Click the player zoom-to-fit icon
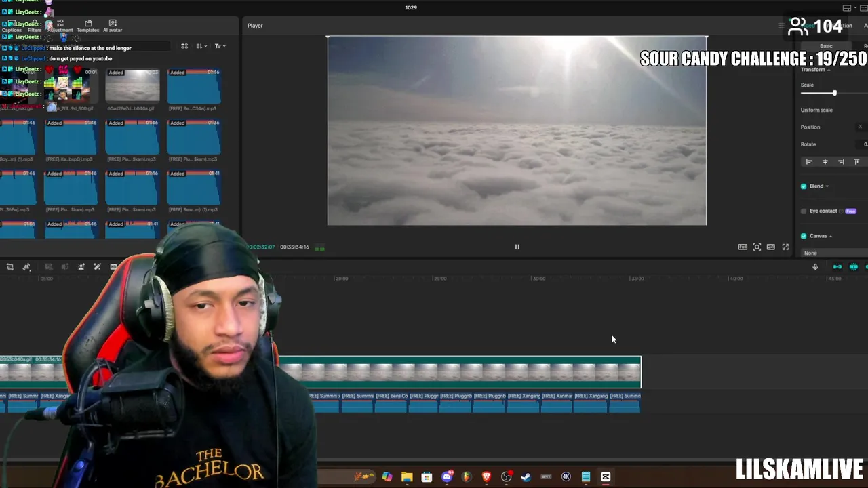This screenshot has width=868, height=488. click(757, 247)
